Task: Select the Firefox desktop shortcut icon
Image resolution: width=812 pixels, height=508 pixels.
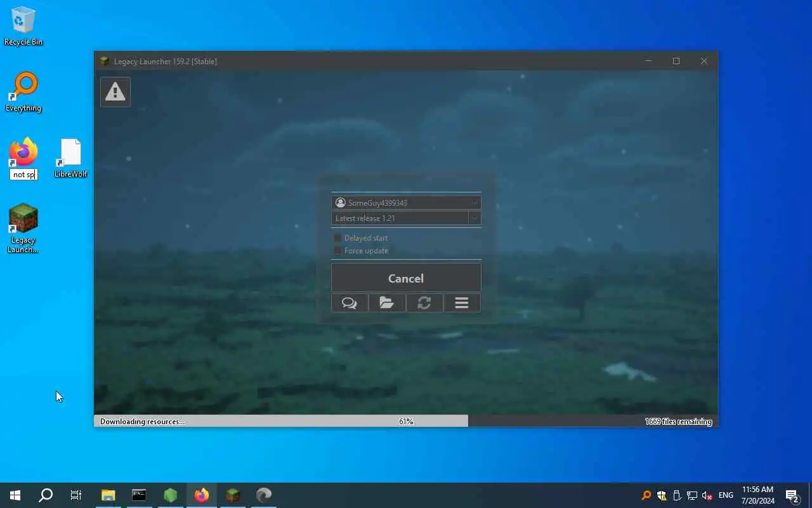Action: coord(23,152)
